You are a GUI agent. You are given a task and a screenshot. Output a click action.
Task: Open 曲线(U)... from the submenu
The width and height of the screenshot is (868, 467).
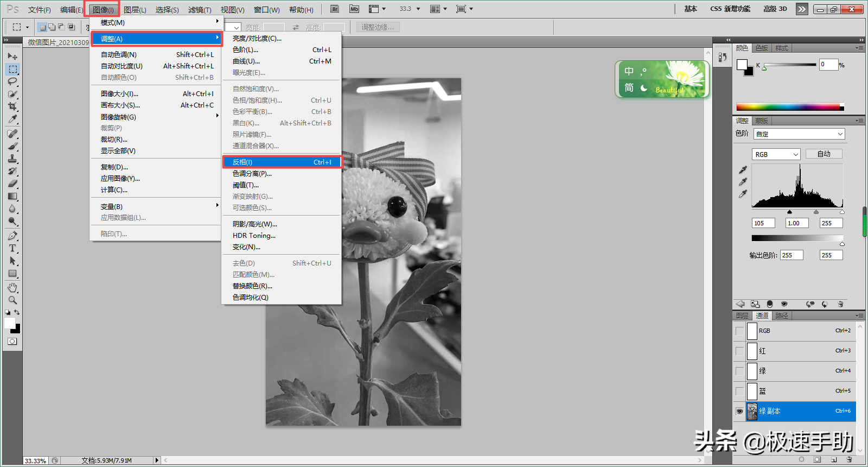coord(282,61)
